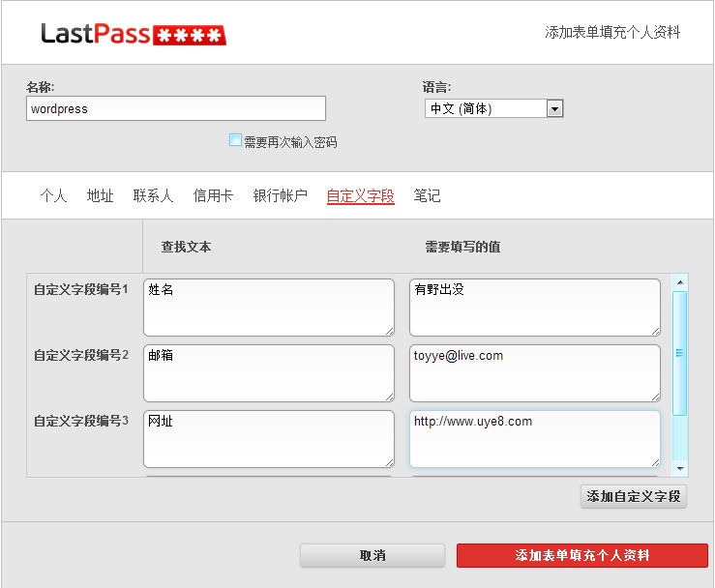Click the 取消 cancel button

coord(372,555)
